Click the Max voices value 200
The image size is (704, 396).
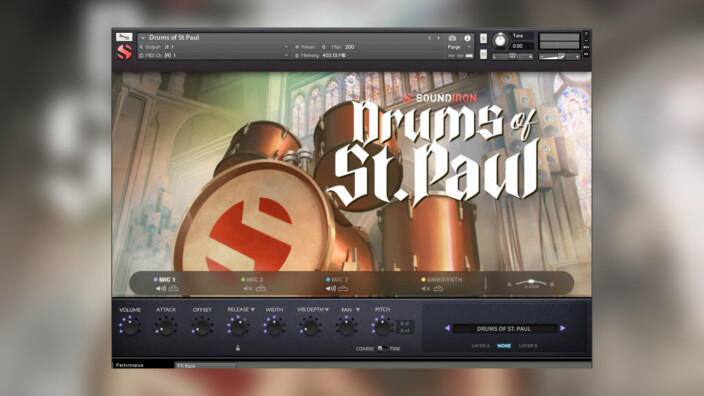(350, 47)
